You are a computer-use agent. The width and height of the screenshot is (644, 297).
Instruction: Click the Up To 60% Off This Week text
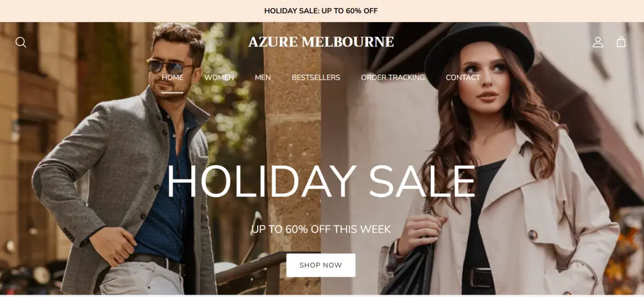point(321,229)
